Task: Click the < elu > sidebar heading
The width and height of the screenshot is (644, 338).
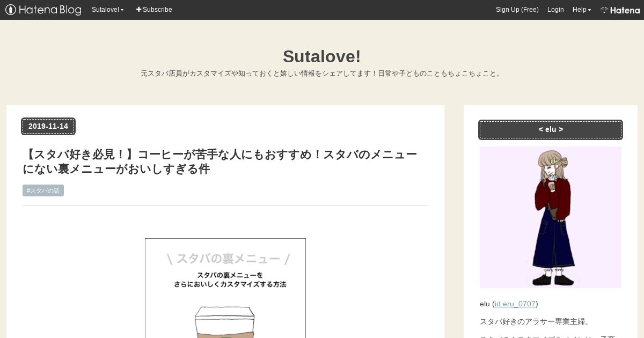Action: point(551,130)
